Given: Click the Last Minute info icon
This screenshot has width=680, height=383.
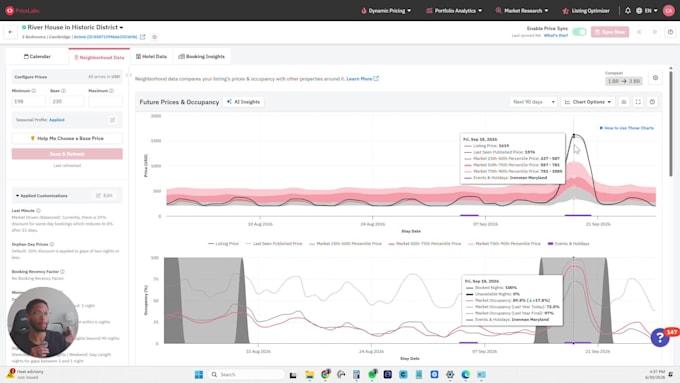Looking at the screenshot, I should 38,210.
